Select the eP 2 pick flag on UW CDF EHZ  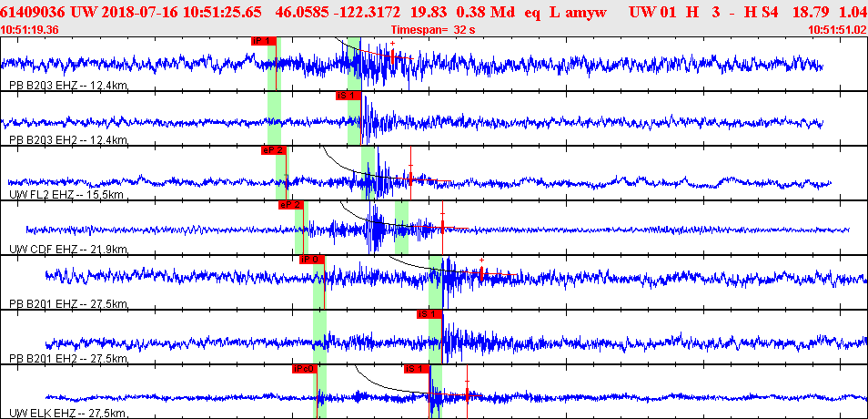[x=290, y=205]
